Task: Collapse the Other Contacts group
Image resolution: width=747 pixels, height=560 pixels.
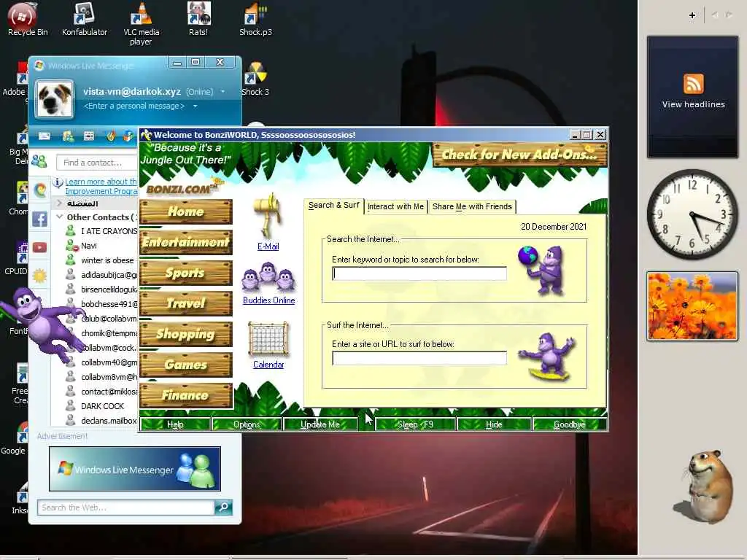Action: 60,217
